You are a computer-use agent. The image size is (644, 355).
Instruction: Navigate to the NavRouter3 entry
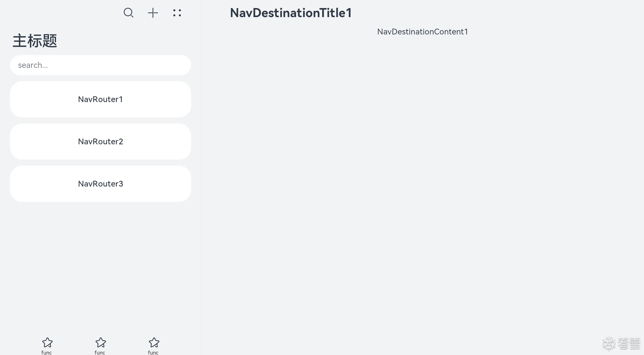coord(101,184)
